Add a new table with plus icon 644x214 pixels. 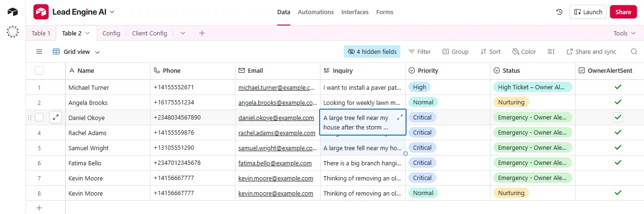tap(202, 33)
